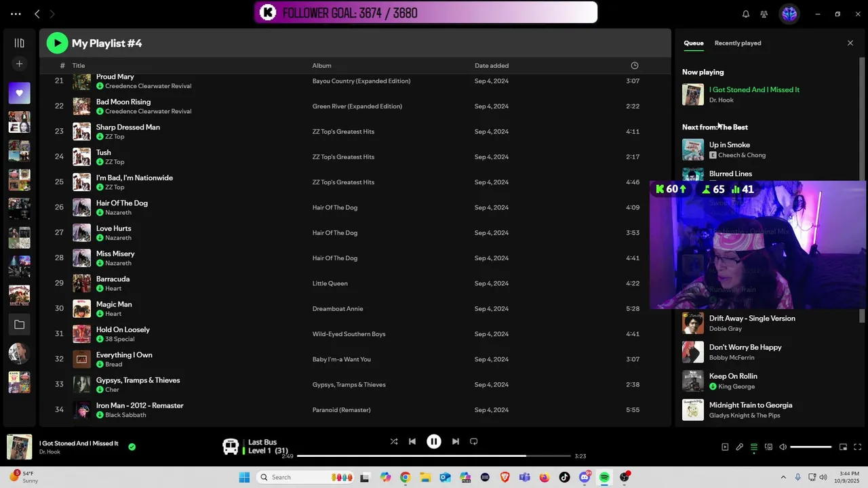Open the three-dot app menu
The height and width of the screenshot is (488, 868).
tap(16, 14)
